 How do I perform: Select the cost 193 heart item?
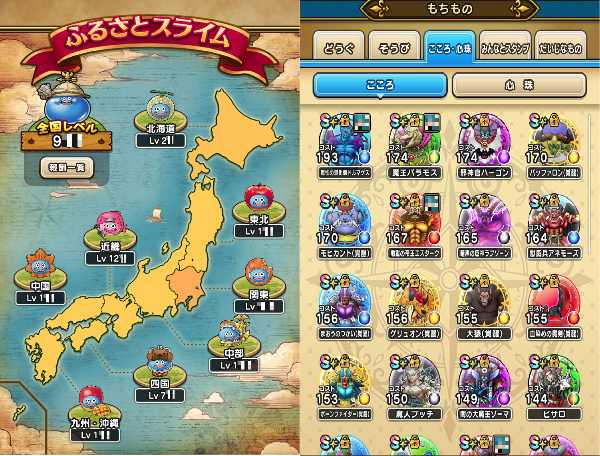pyautogui.click(x=344, y=145)
